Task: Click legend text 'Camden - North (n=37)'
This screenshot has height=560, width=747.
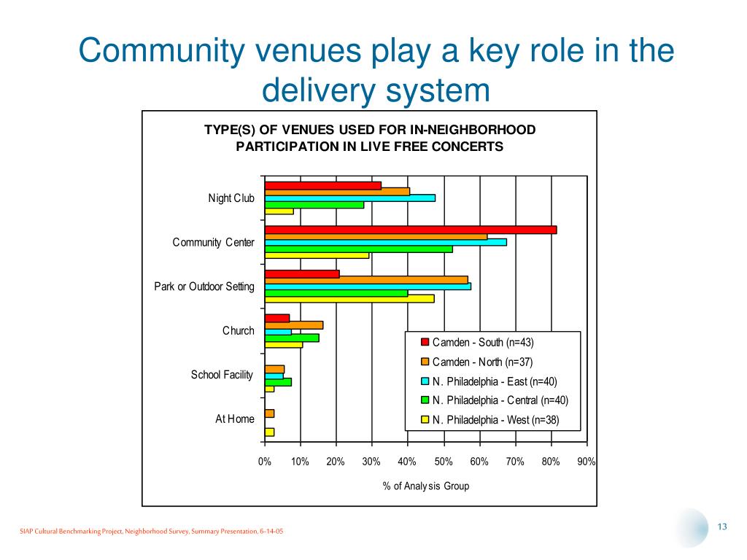Action: pyautogui.click(x=483, y=362)
